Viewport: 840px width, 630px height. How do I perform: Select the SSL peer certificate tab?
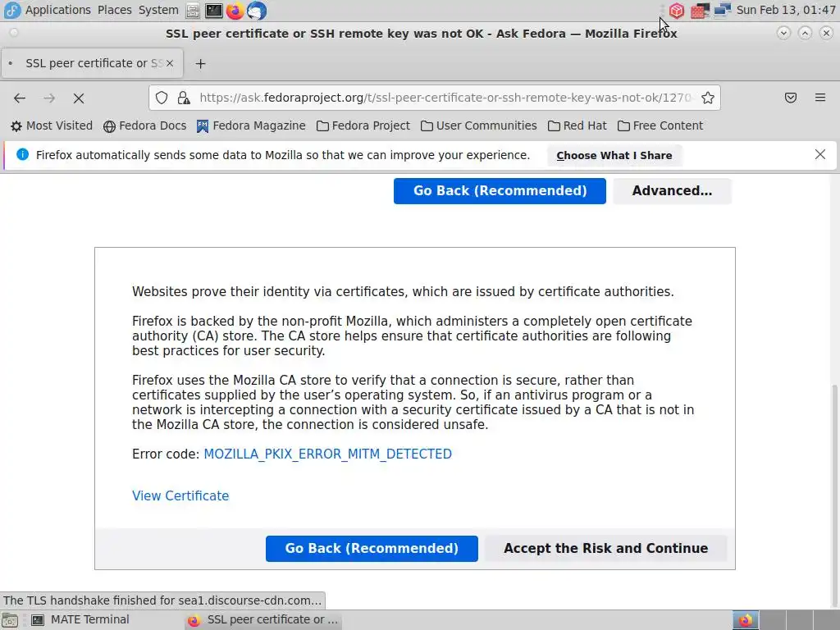point(92,63)
